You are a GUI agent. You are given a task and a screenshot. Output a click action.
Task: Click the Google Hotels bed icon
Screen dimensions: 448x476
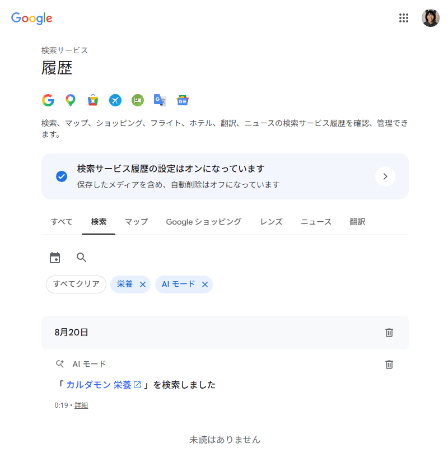[138, 100]
